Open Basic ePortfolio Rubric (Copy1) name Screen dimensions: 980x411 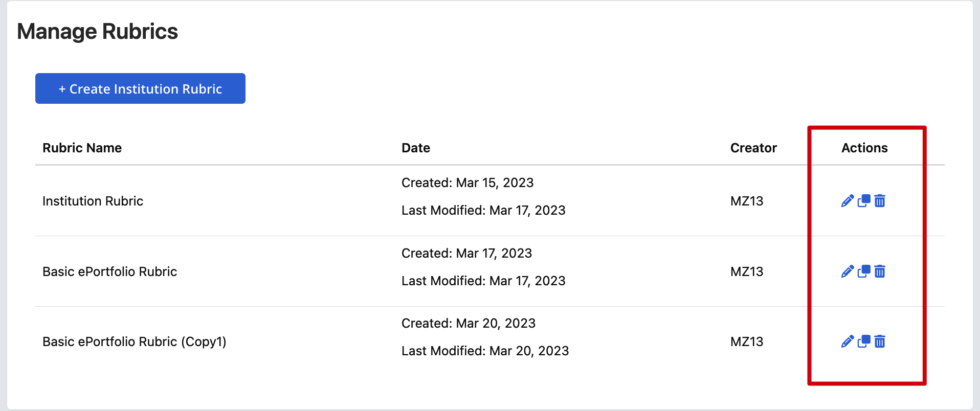(135, 341)
